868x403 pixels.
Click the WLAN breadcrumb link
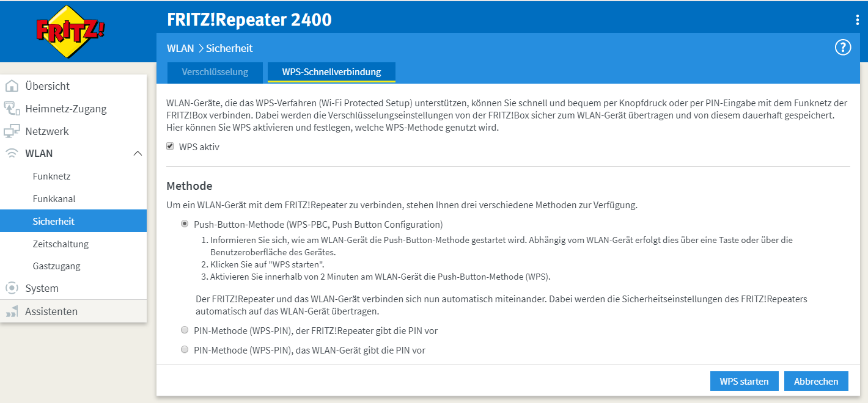[180, 48]
